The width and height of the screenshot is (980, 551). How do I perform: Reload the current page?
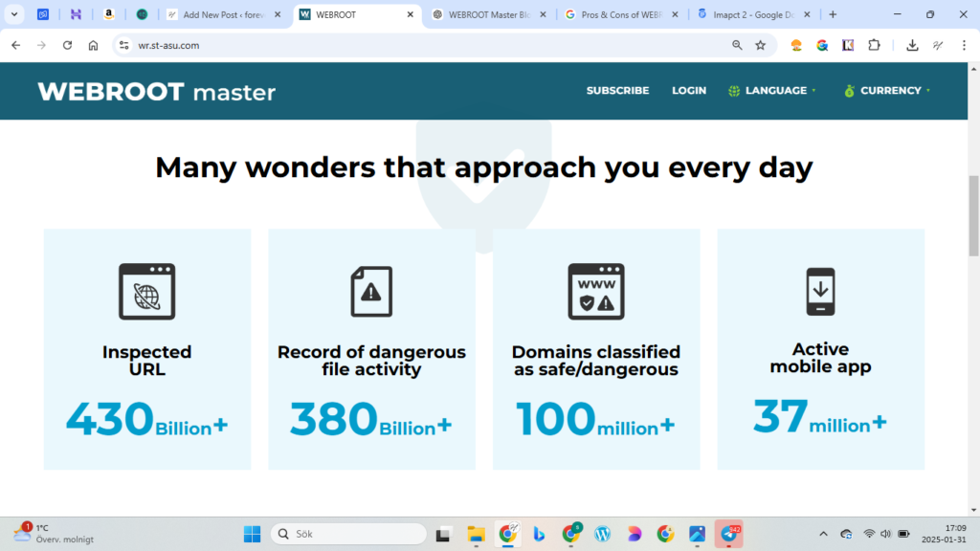click(x=68, y=45)
